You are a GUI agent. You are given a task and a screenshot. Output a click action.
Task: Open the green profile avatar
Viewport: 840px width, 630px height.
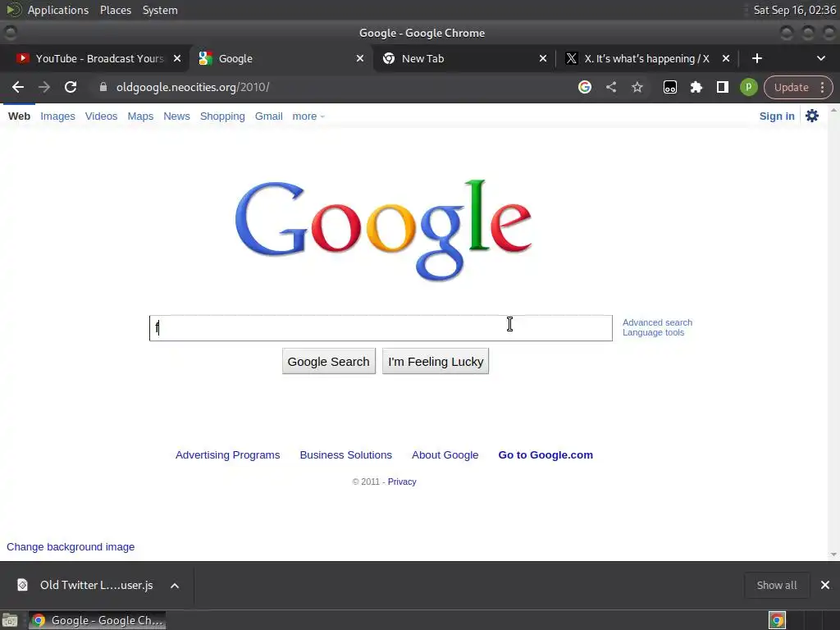pyautogui.click(x=748, y=87)
